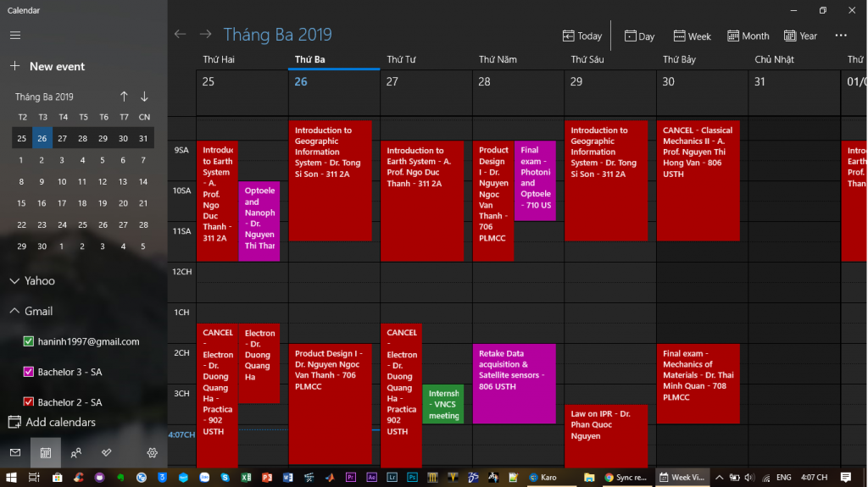
Task: Open Tháng Ba 2019 month picker heading
Action: (277, 35)
